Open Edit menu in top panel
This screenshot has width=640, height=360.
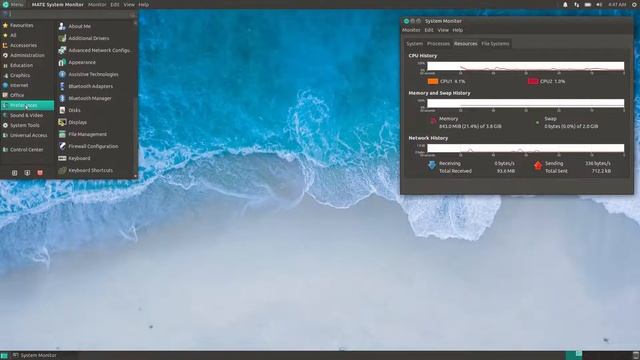[115, 4]
